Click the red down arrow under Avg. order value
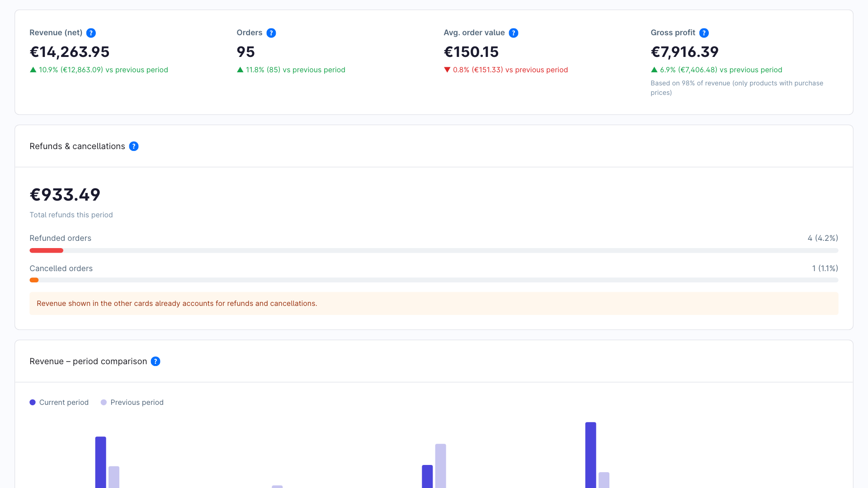The height and width of the screenshot is (488, 868). (447, 70)
